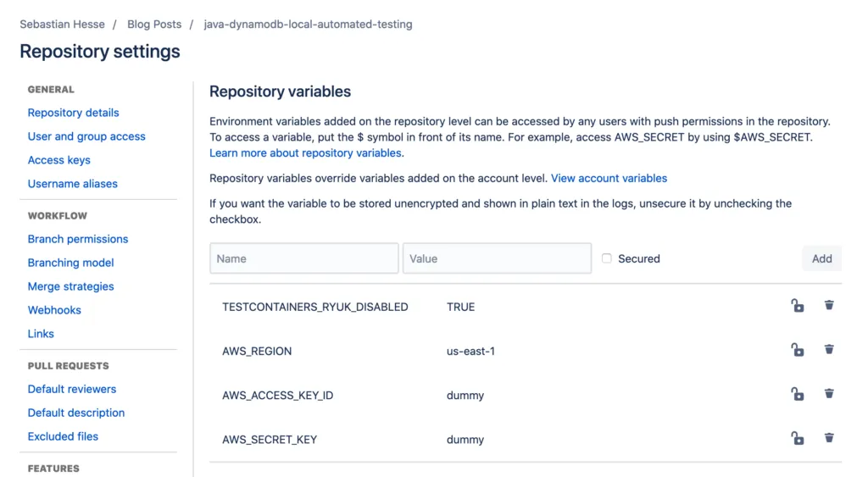868x477 pixels.
Task: Open Username aliases settings
Action: click(73, 184)
